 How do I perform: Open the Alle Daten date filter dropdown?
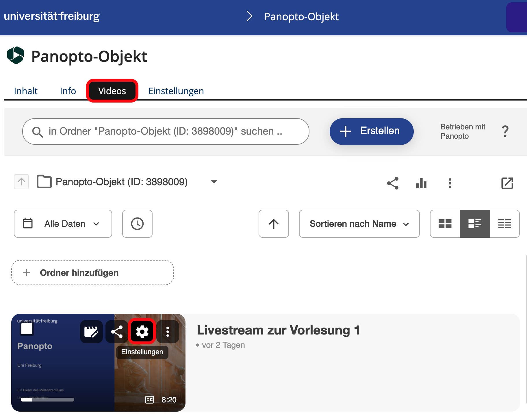pos(63,224)
